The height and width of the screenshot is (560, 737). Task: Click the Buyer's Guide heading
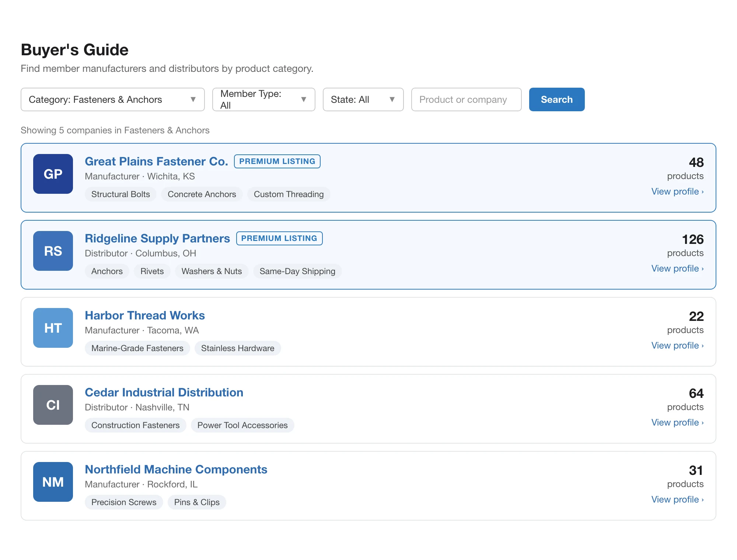(75, 50)
